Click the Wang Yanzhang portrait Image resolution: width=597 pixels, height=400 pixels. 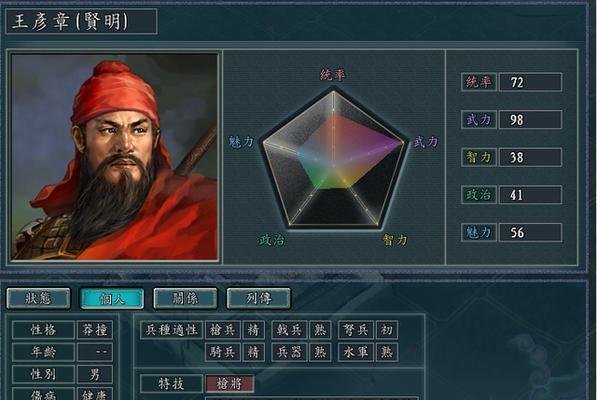click(x=115, y=157)
